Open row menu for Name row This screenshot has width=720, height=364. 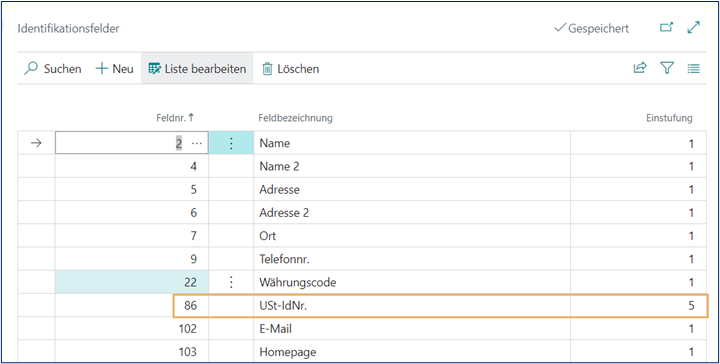(x=231, y=143)
